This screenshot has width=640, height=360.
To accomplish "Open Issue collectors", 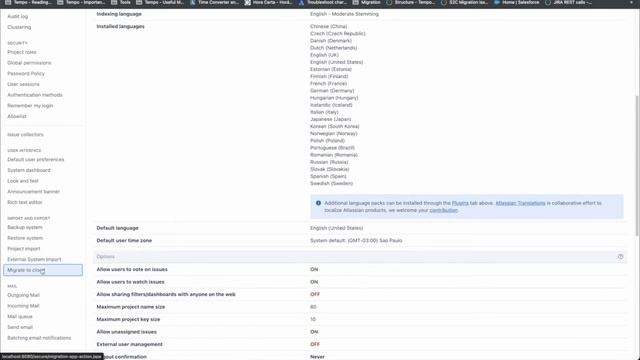I will (25, 135).
